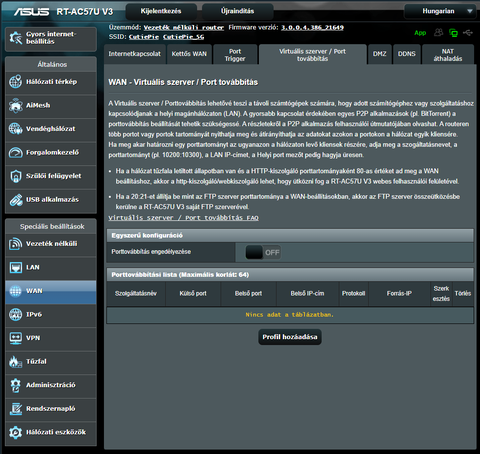
Task: Click the USB alkalmazás icon
Action: click(15, 200)
